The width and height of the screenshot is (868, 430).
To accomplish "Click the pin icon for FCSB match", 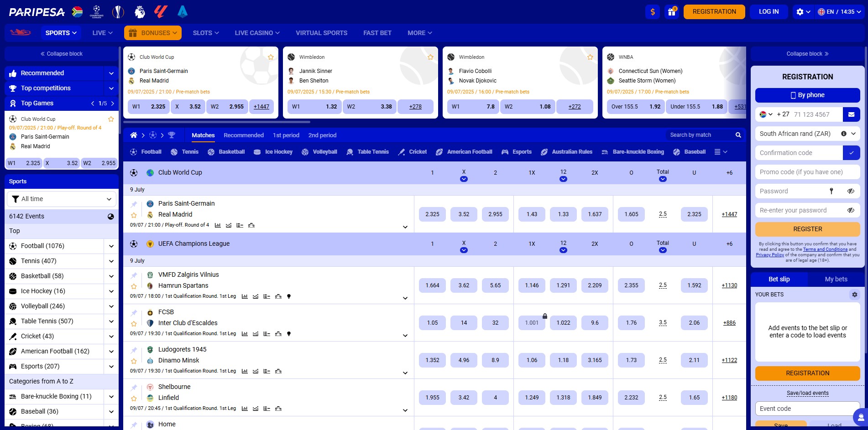I will click(x=134, y=313).
